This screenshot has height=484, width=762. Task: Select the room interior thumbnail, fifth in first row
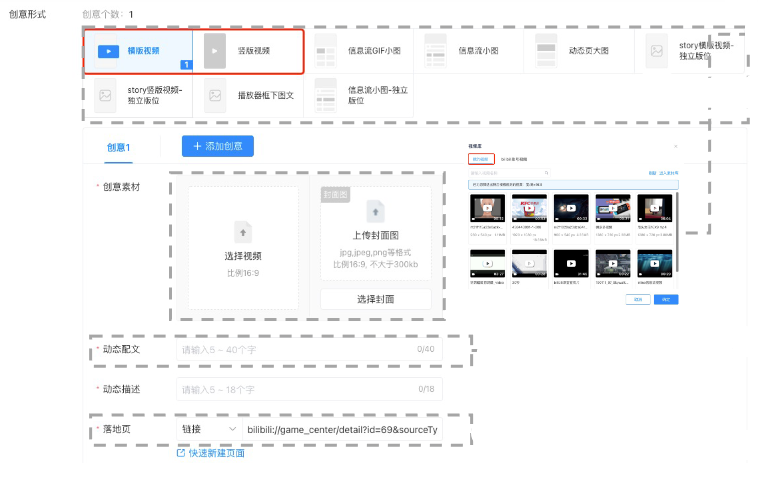click(x=655, y=208)
